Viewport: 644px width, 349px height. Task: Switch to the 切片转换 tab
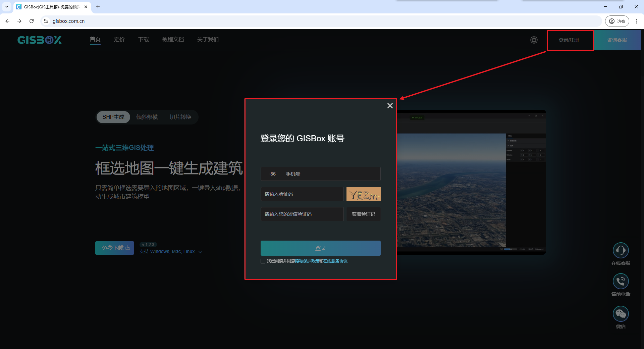[180, 117]
